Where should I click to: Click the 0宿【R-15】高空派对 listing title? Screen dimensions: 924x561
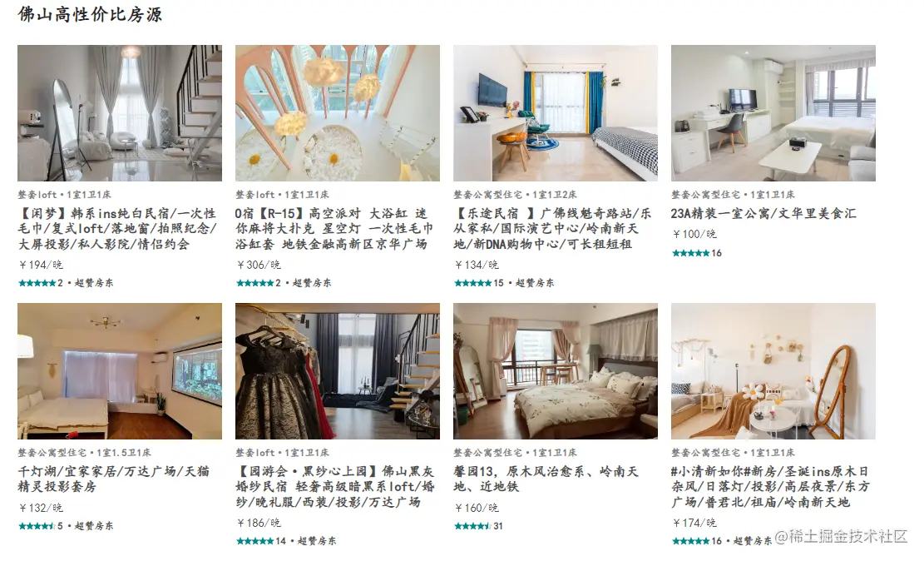point(334,229)
